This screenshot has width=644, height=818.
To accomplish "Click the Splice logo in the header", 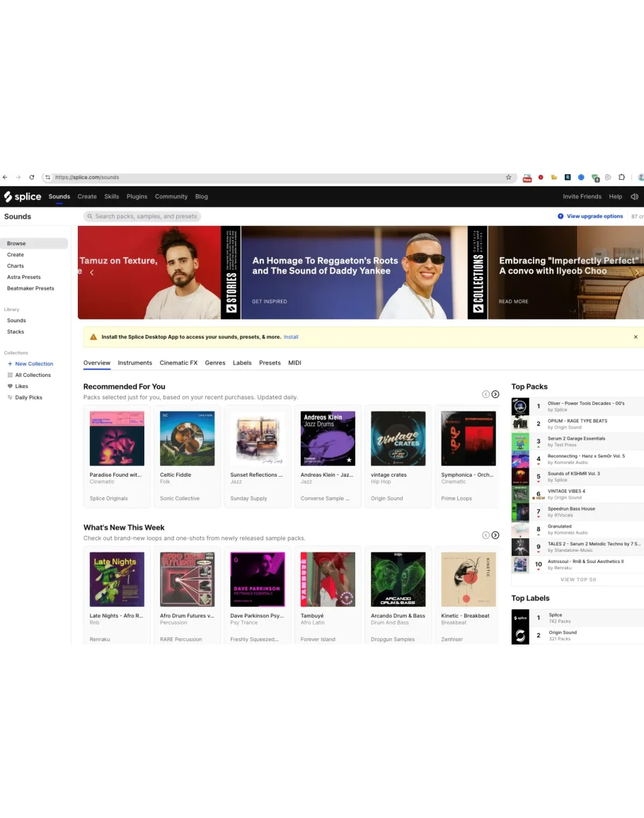I will click(23, 197).
